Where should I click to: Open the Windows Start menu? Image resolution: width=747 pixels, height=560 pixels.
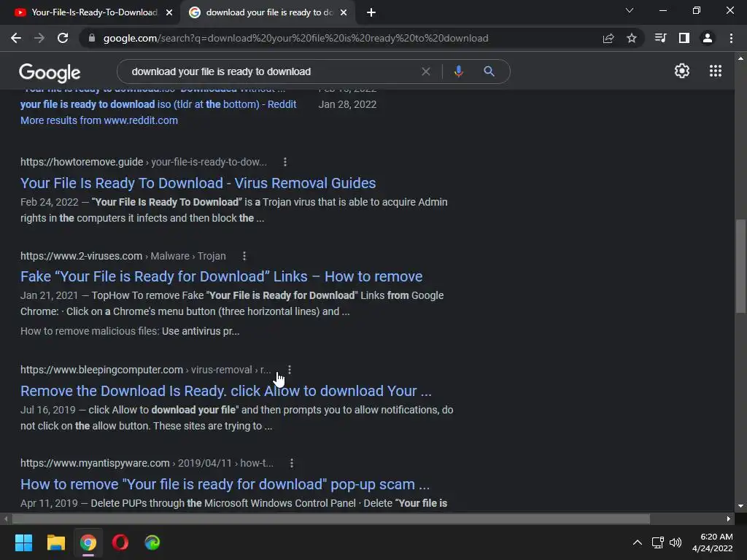(x=23, y=542)
